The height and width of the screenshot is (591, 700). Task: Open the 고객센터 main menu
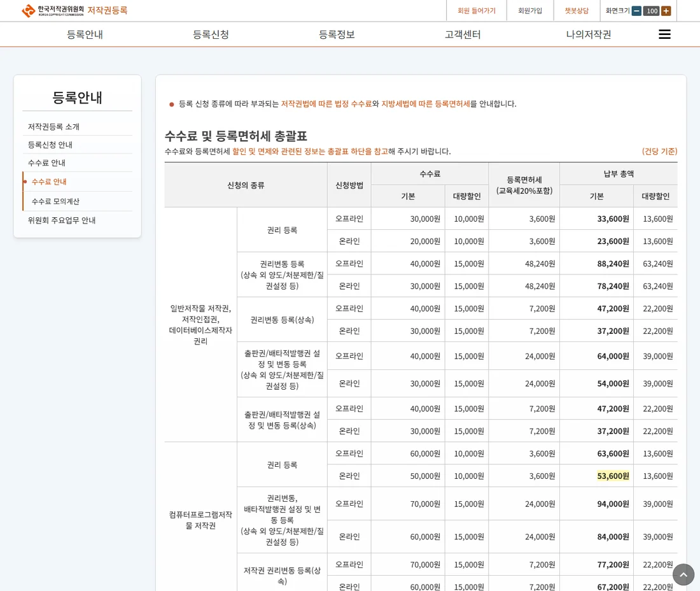(x=463, y=34)
